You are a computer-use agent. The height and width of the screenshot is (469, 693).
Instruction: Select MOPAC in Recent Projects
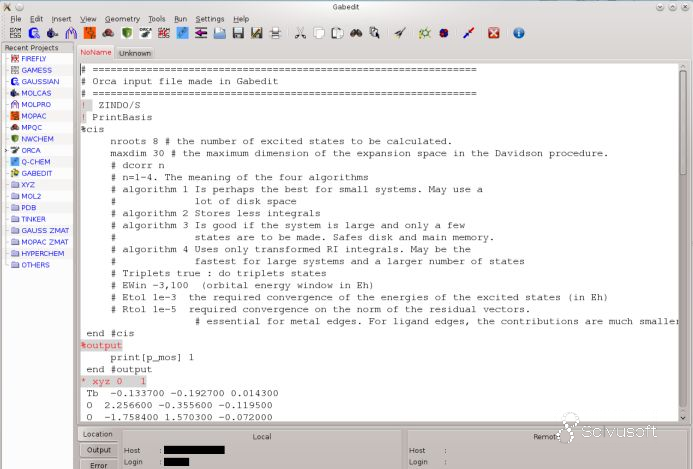point(34,116)
